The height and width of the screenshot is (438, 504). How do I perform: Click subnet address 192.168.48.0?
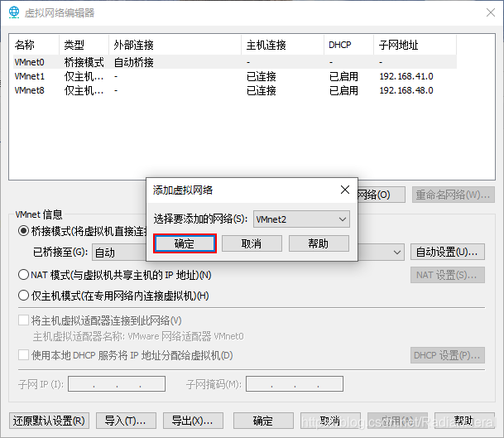(406, 90)
